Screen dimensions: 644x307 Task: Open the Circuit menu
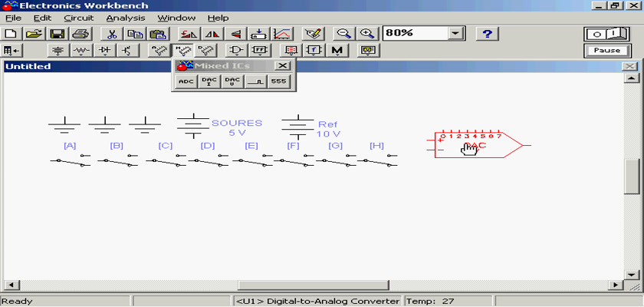tap(79, 18)
